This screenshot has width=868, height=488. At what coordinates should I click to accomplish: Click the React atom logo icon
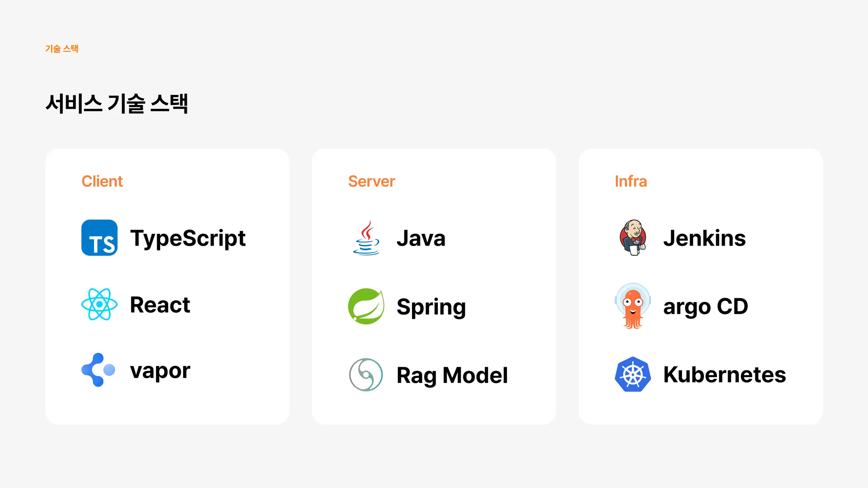99,304
